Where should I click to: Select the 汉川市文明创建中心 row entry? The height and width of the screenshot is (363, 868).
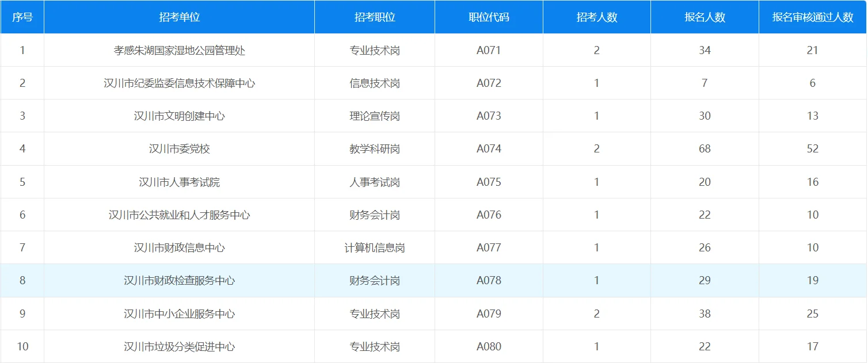[x=180, y=116]
